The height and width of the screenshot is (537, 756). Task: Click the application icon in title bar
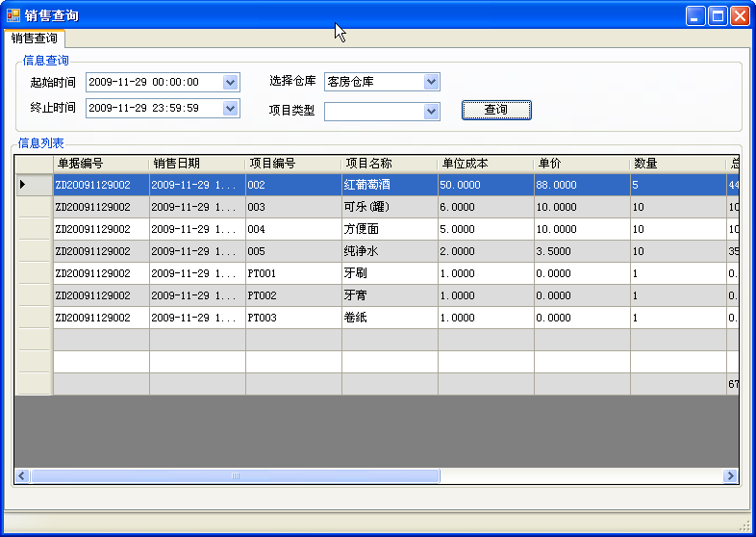point(13,15)
